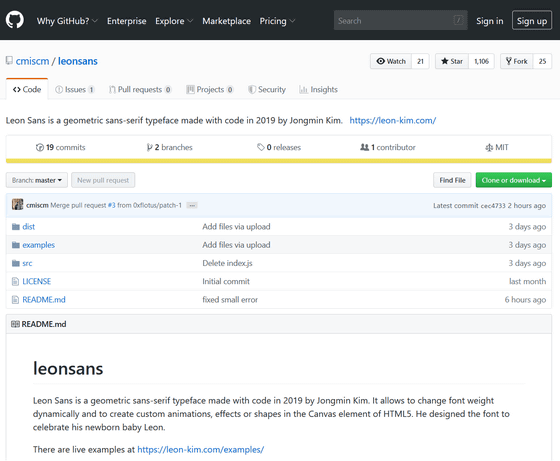Viewport: 560px width, 461px height.
Task: Open the leonsans repository link
Action: pos(78,61)
